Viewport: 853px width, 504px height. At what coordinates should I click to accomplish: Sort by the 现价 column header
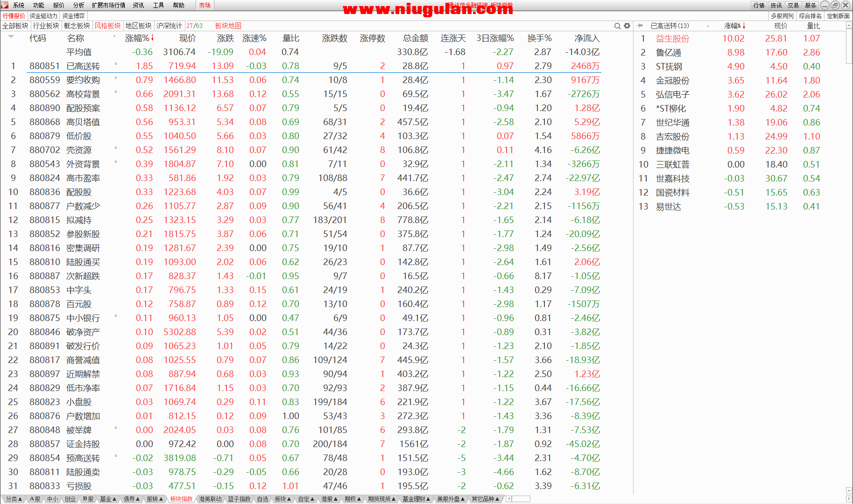point(188,38)
